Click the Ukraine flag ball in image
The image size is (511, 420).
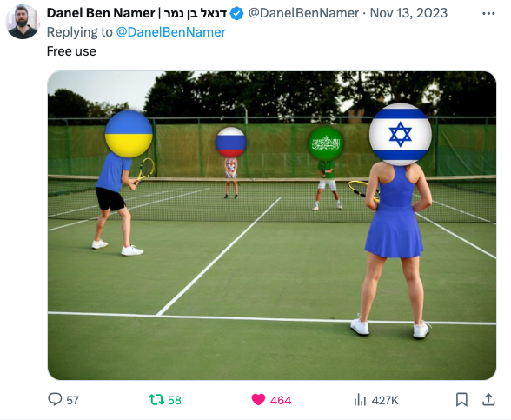(x=129, y=134)
